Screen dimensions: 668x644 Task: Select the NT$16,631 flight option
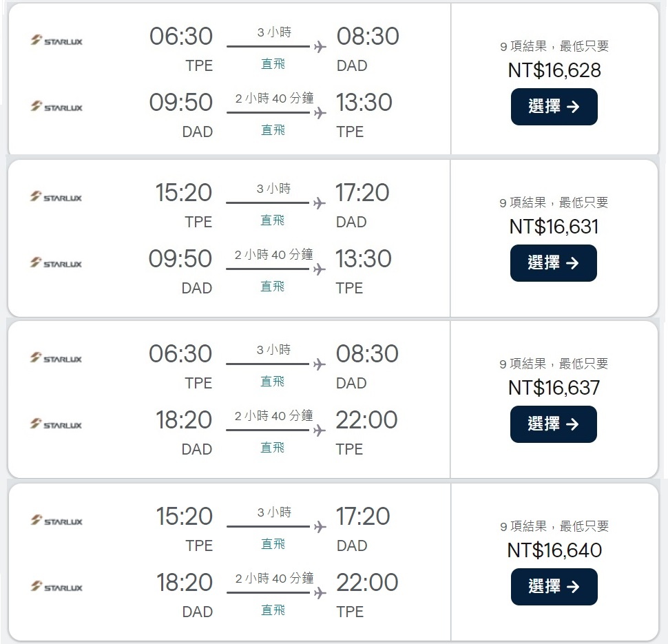[554, 263]
